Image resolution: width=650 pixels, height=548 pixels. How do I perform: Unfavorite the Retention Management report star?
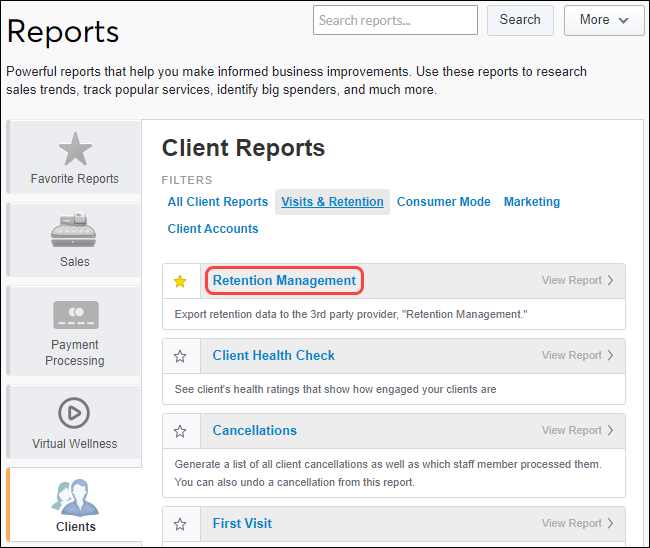(180, 281)
